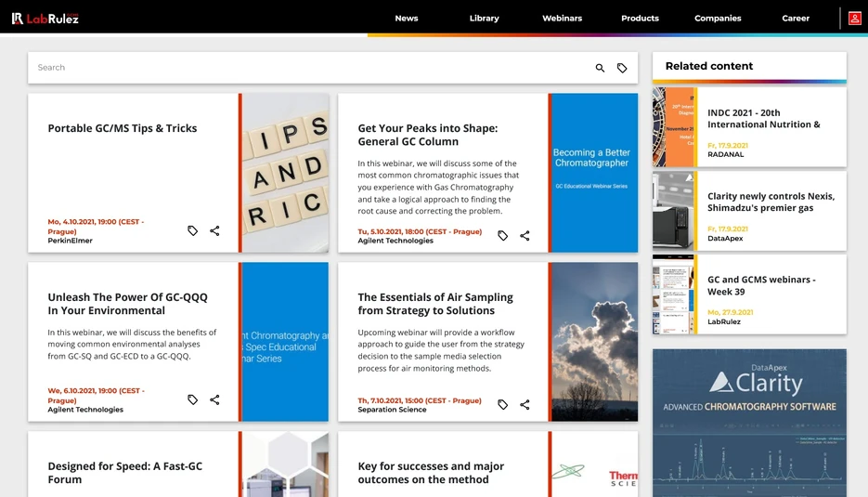Tag the Portable GC/MS Tips webinar
Viewport: 868px width, 497px height.
pos(192,231)
